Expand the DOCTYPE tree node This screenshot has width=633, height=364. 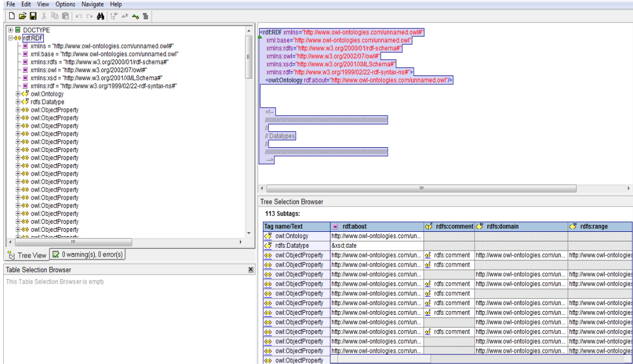[x=11, y=30]
